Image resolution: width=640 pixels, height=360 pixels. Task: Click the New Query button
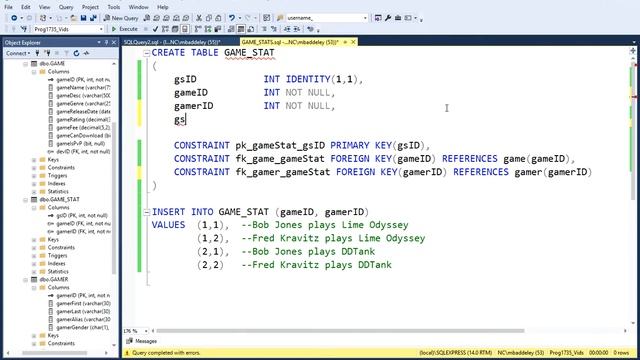pos(121,18)
